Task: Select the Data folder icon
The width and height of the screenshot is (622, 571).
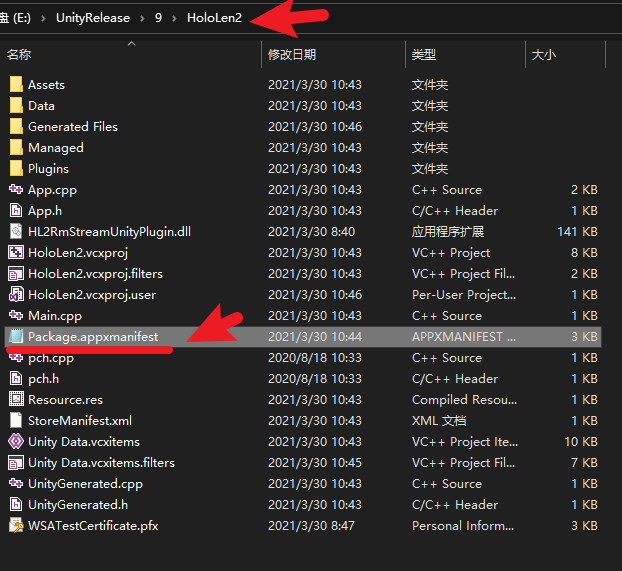Action: pyautogui.click(x=16, y=106)
